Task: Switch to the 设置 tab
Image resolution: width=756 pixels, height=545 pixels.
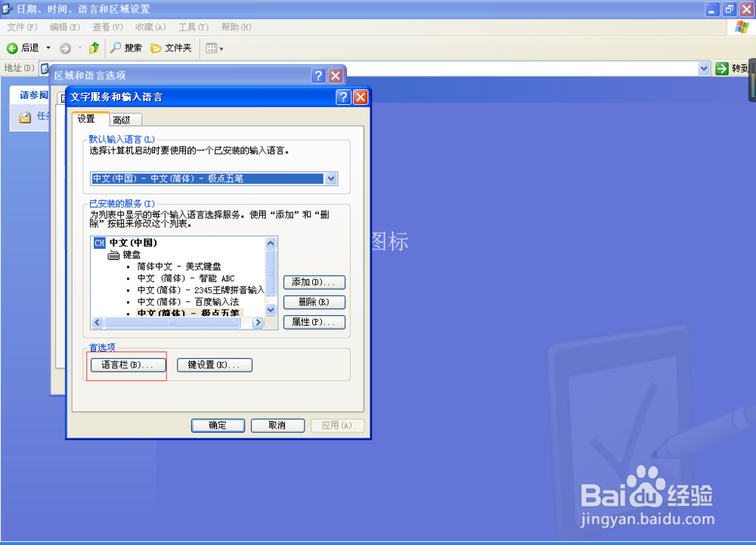Action: click(90, 119)
